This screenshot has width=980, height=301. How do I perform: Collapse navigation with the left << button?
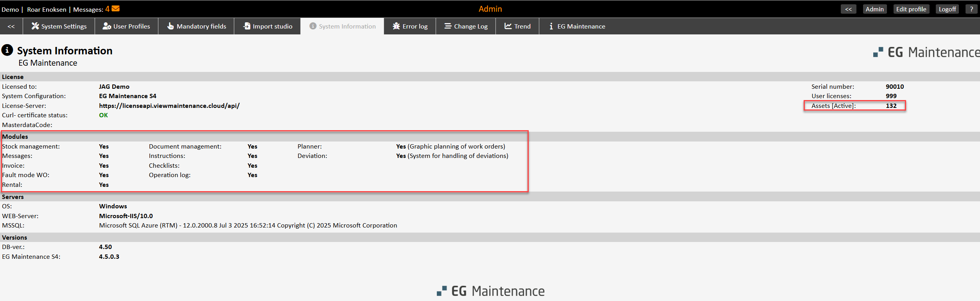coord(11,26)
